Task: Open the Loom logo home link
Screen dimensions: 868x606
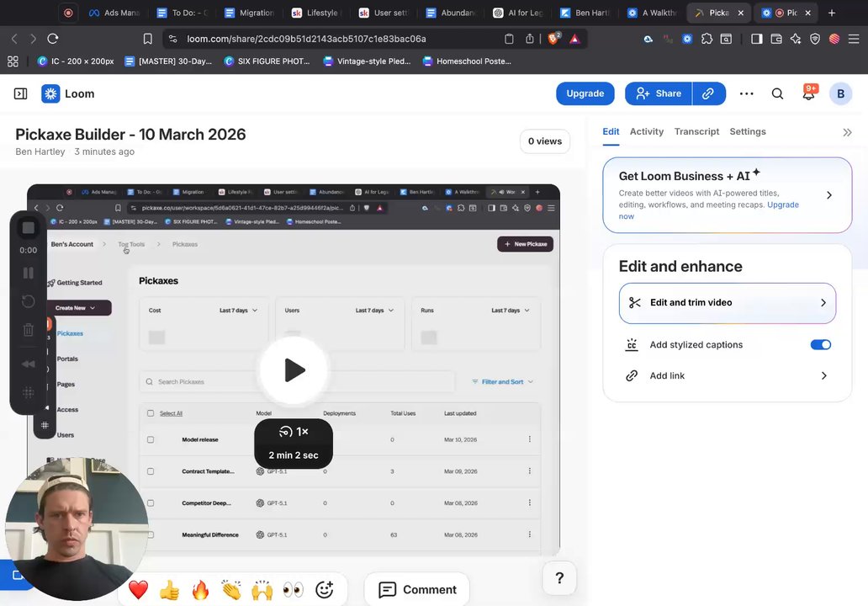Action: point(68,93)
